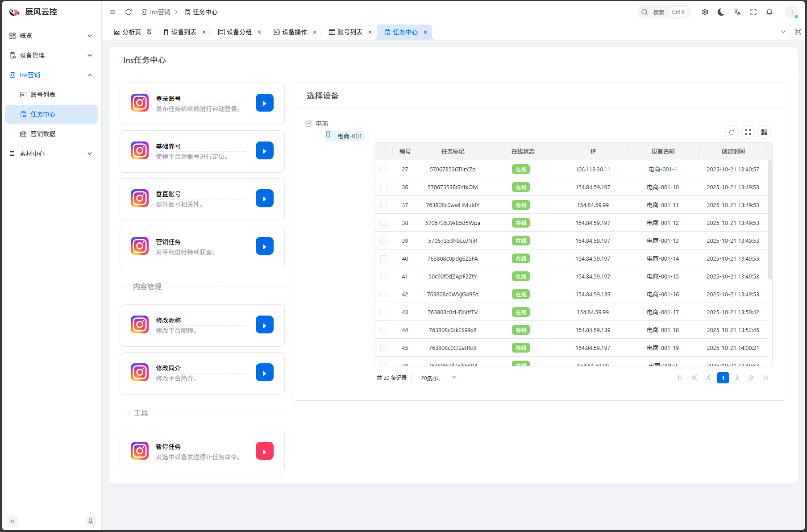This screenshot has height=532, width=807.
Task: Tick the checkbox for device 电商-001-15
Action: [x=383, y=276]
